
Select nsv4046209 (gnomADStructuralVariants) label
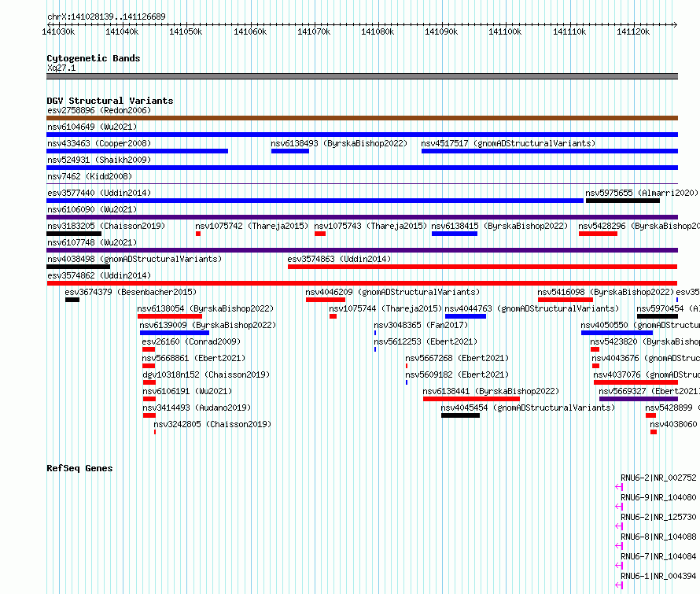click(x=392, y=292)
